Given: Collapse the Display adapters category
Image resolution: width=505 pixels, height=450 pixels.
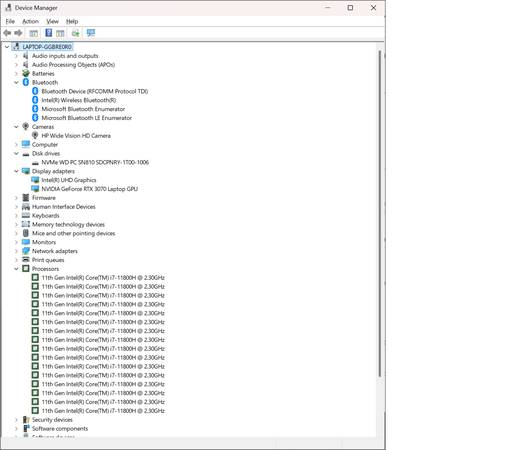Looking at the screenshot, I should coord(16,171).
